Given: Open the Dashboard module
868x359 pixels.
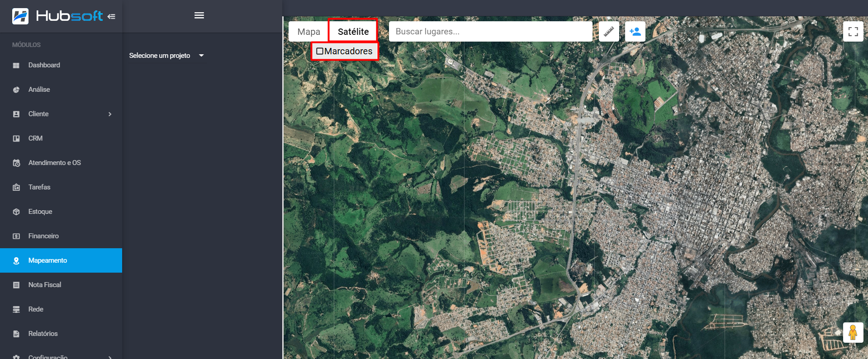Looking at the screenshot, I should (61, 65).
